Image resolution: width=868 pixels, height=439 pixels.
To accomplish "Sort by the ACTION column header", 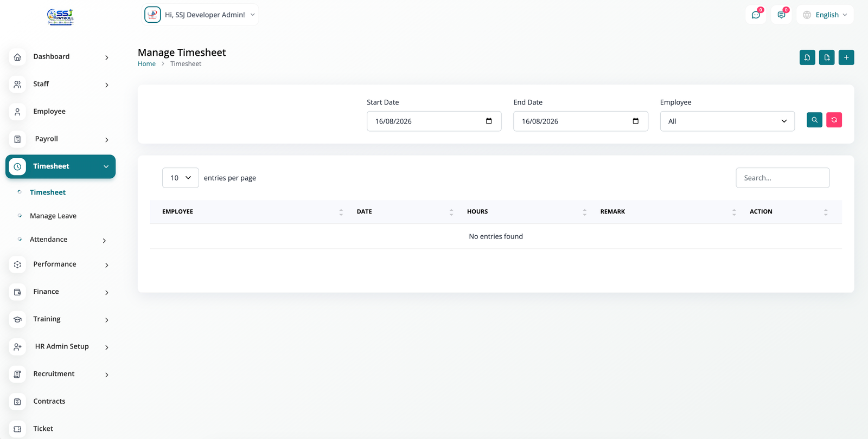I will (789, 212).
